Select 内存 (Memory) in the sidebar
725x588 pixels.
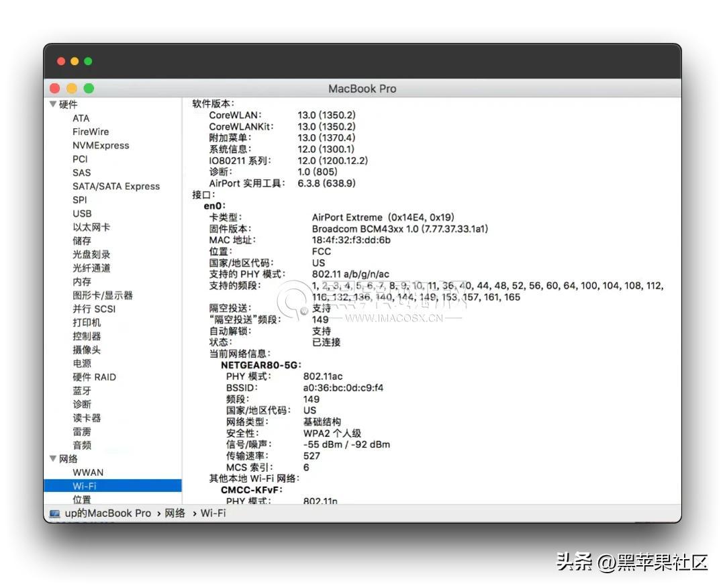pyautogui.click(x=81, y=281)
